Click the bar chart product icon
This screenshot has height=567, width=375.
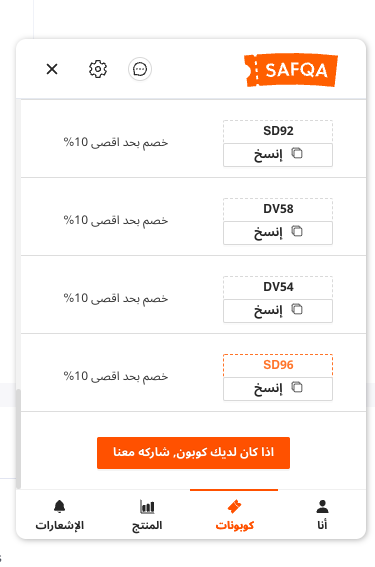click(x=147, y=507)
